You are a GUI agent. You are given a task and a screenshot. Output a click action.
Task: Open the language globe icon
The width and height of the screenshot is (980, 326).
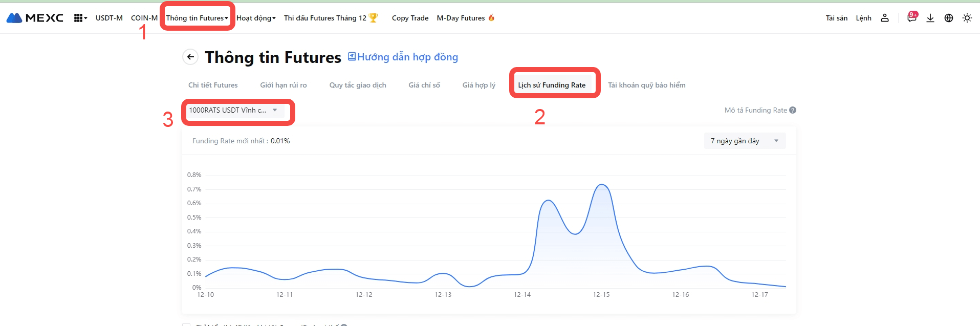[x=949, y=18]
